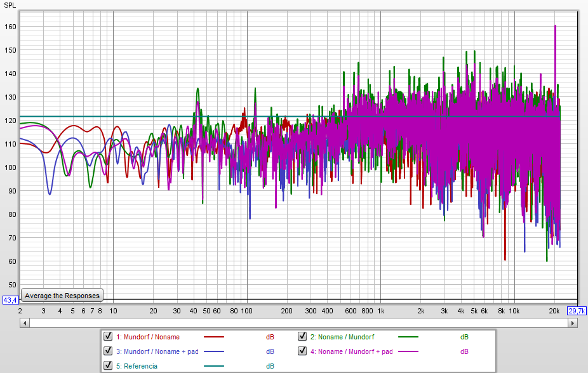Image resolution: width=588 pixels, height=373 pixels.
Task: Select the '2: Noname / Mundorf' legend label
Action: [x=342, y=337]
